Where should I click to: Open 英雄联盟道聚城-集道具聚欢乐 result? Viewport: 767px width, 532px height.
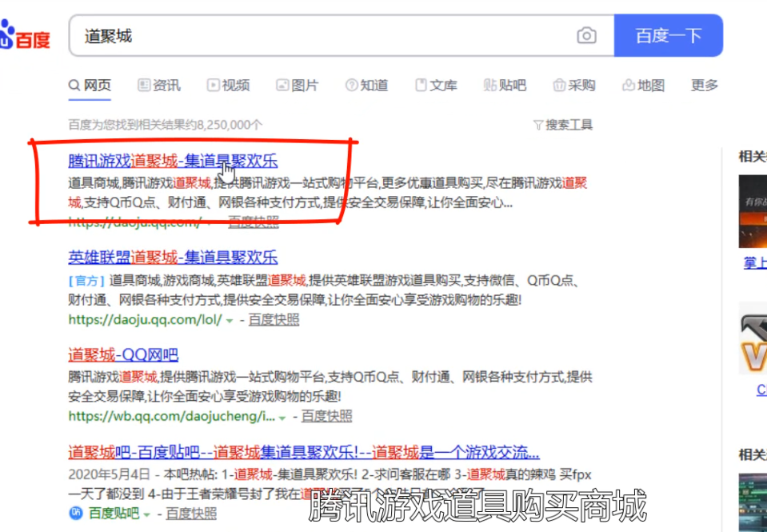(x=173, y=257)
